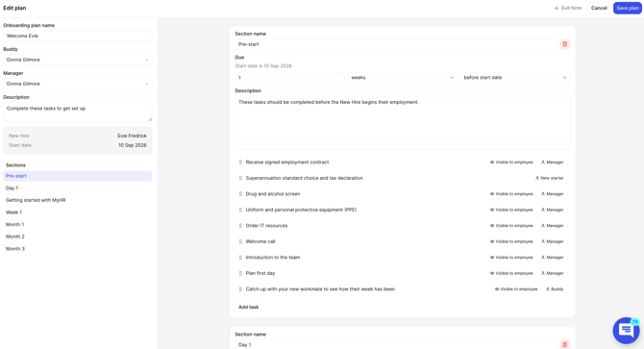Viewport: 644px width, 349px height.
Task: Click new hire name Evie Fredrick
Action: [132, 136]
